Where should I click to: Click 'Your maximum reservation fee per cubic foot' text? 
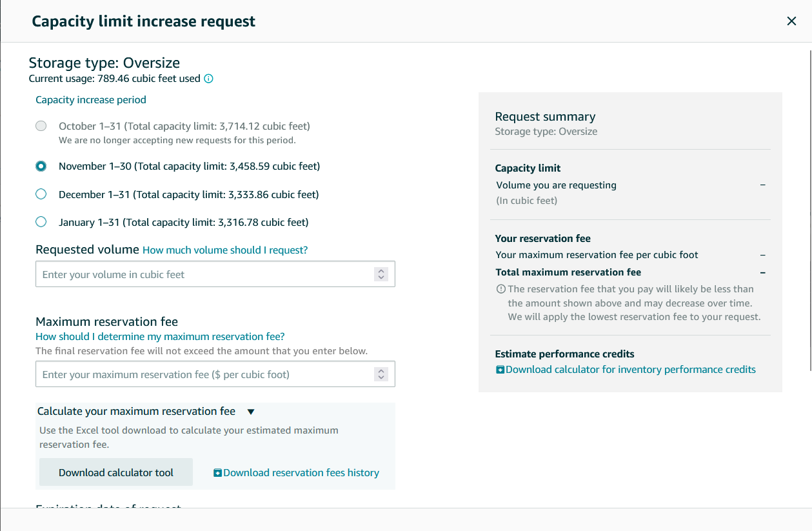coord(597,255)
